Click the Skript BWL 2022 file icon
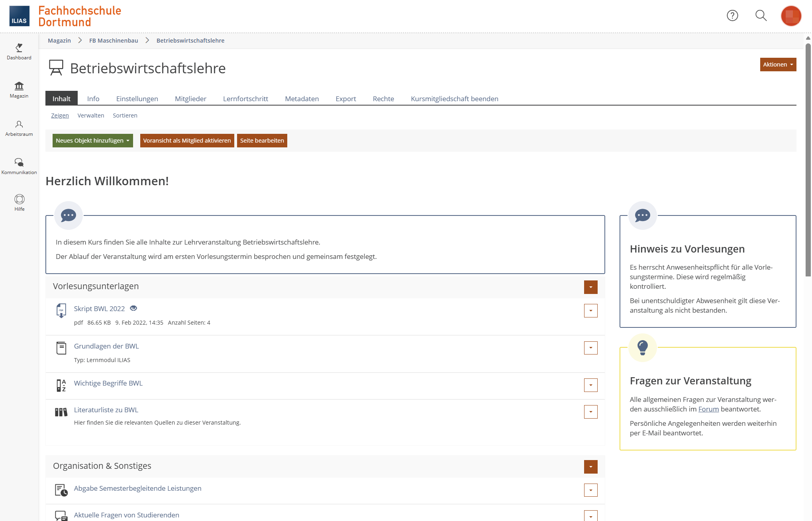Image resolution: width=812 pixels, height=521 pixels. tap(61, 311)
